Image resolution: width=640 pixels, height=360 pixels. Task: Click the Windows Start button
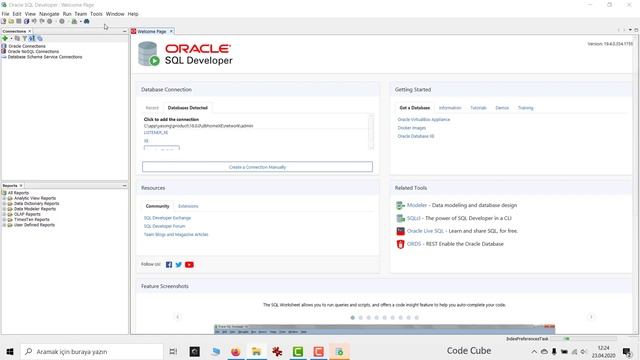(10, 351)
